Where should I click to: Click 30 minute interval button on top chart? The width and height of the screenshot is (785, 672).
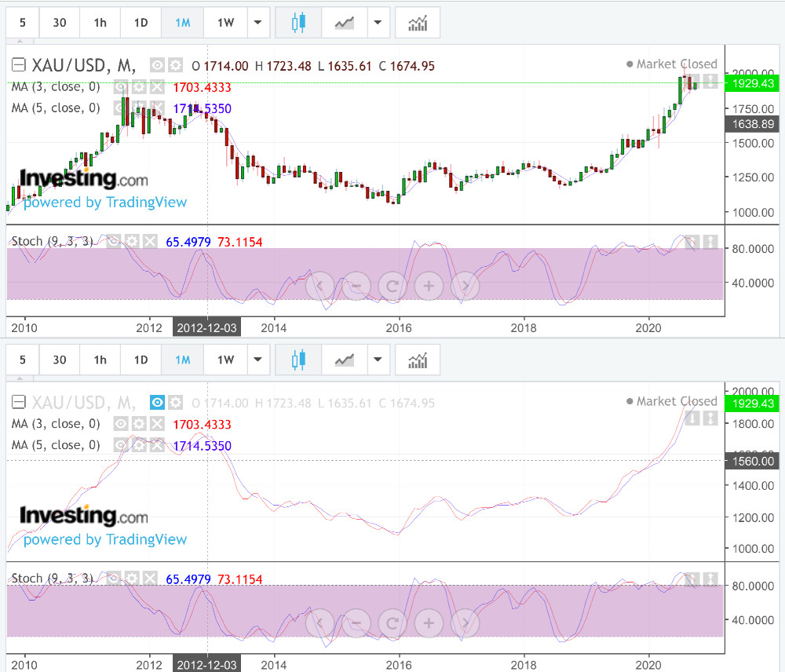tap(60, 23)
